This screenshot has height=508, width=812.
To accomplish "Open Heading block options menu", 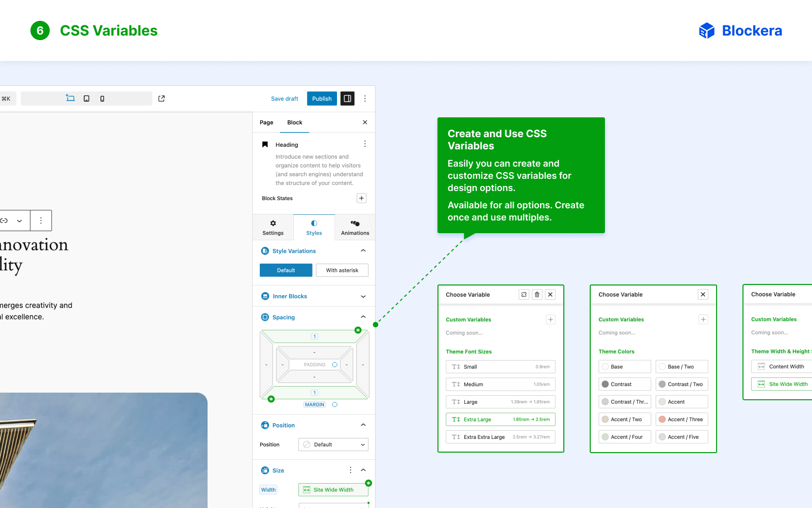I will [365, 144].
